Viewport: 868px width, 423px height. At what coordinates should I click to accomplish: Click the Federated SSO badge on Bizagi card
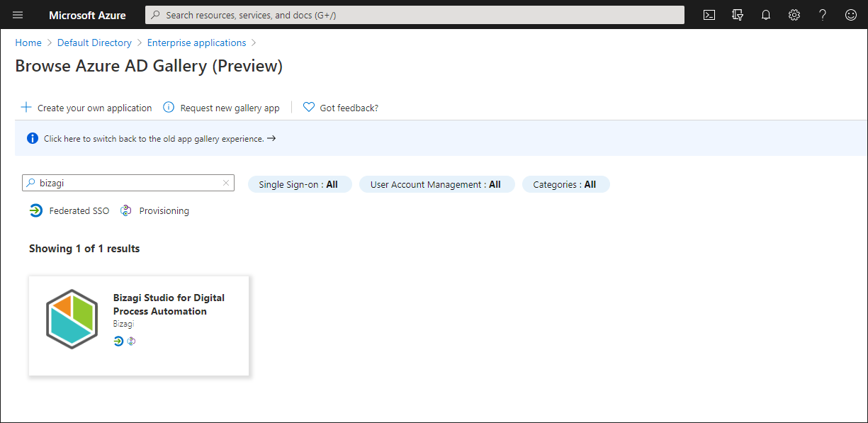pos(118,341)
